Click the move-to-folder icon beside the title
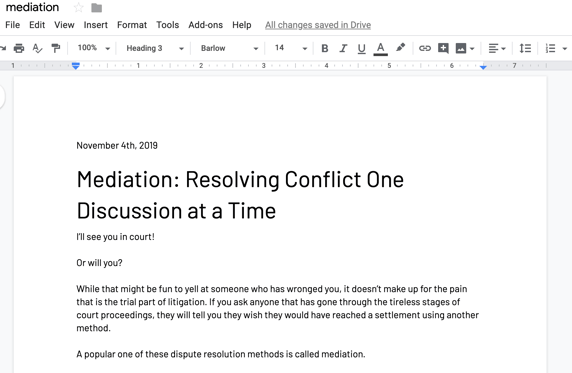 (97, 8)
